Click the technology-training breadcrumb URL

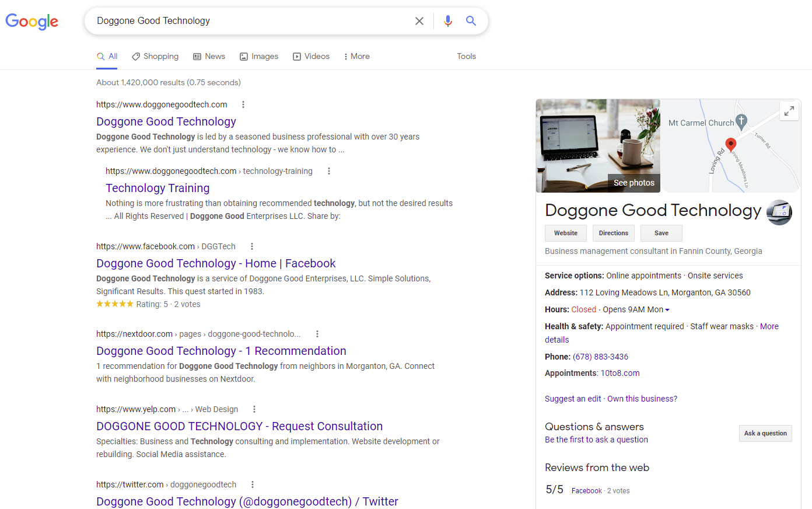pos(209,171)
